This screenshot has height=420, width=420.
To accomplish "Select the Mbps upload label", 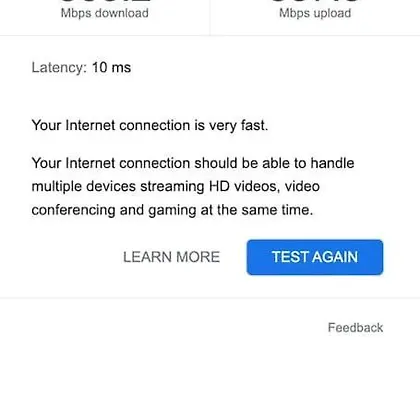I will 315,13.
